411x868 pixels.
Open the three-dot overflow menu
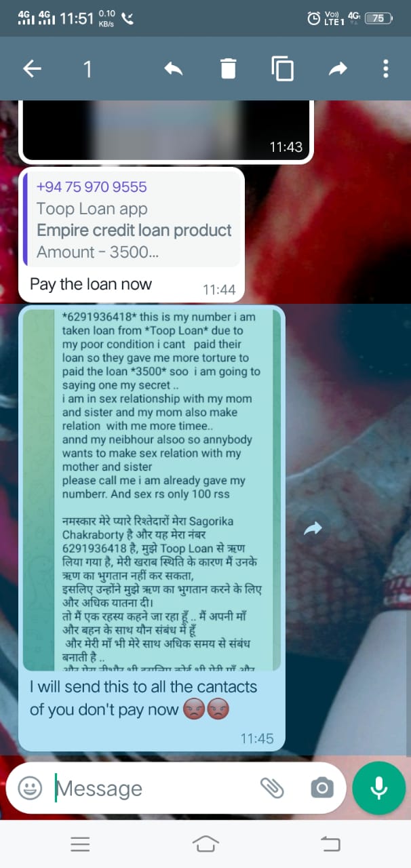(x=385, y=68)
